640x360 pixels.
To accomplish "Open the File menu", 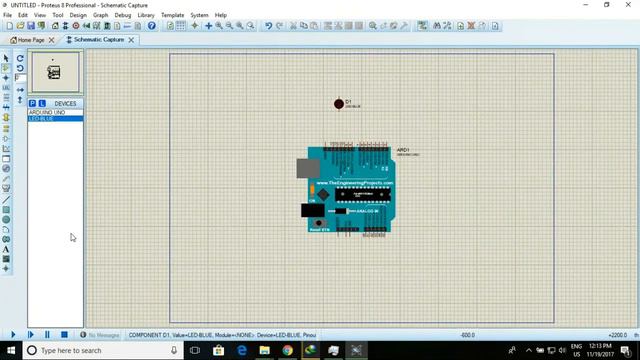I will pos(7,15).
